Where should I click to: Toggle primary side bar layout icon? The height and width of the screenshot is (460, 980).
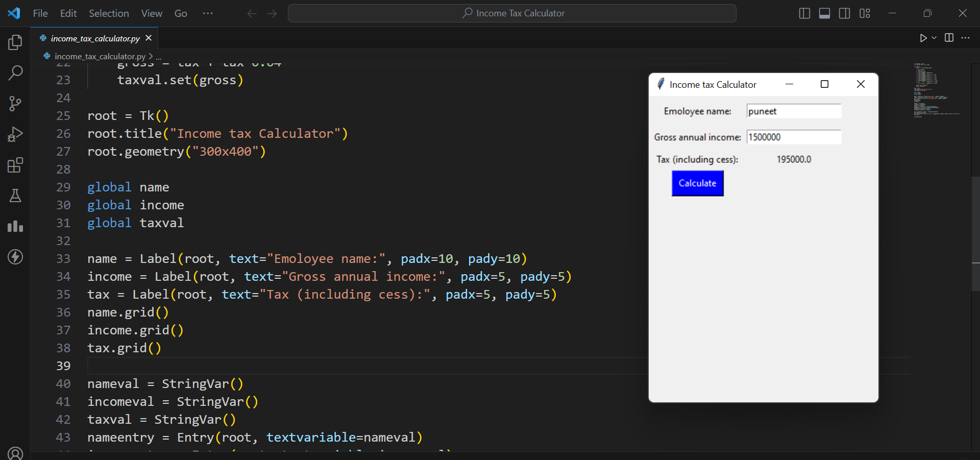804,13
